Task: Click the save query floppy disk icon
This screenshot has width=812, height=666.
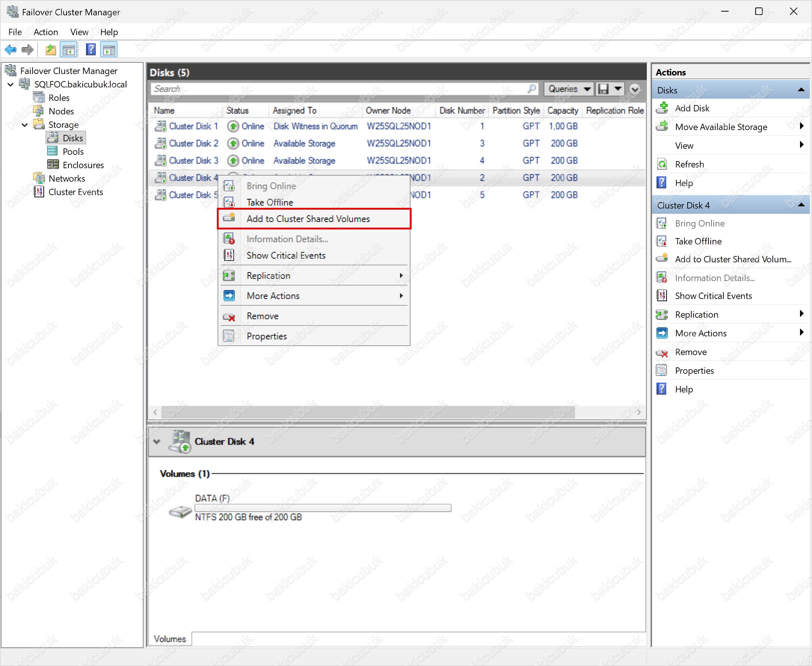Action: 603,89
